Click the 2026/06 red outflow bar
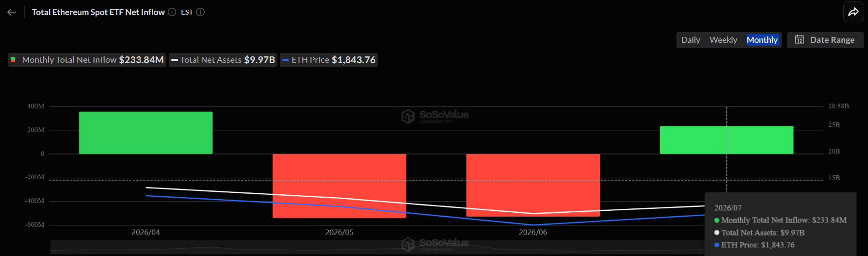 533,185
